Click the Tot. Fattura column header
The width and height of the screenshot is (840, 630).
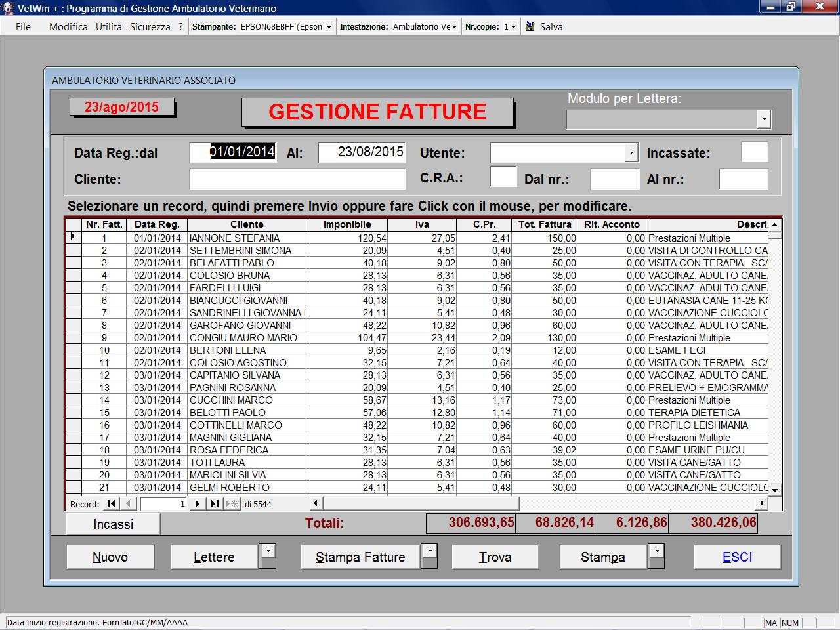[545, 224]
